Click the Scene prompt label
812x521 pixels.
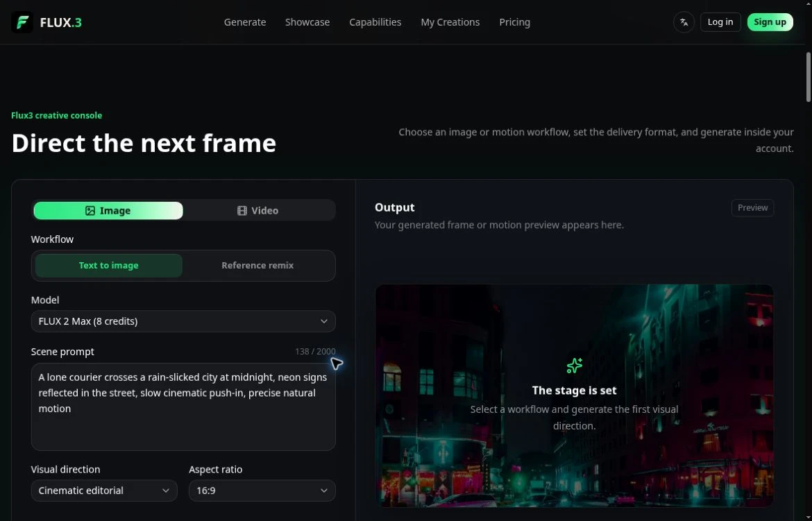point(62,352)
